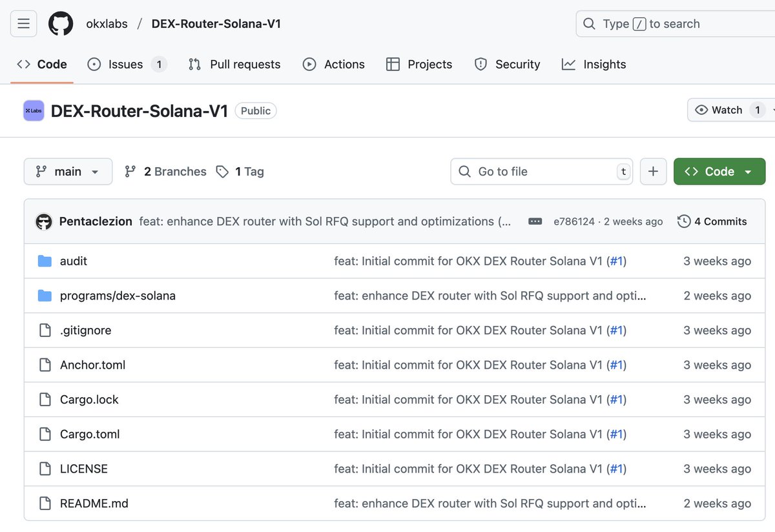The width and height of the screenshot is (775, 532).
Task: Click folder icon beside audit
Action: (45, 261)
